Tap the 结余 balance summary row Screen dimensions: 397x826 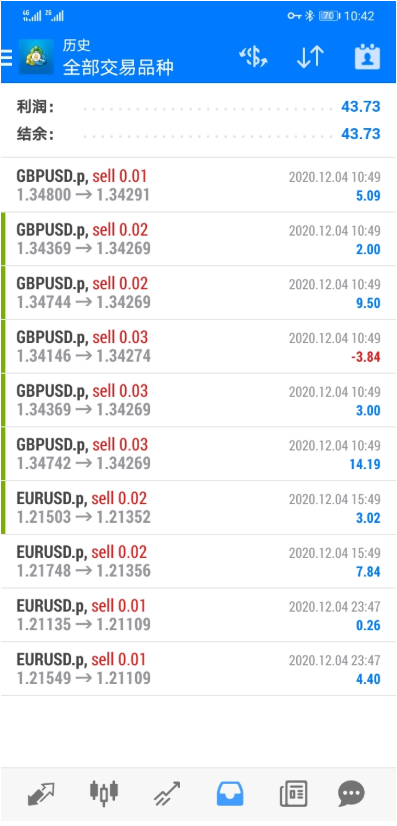[198, 134]
